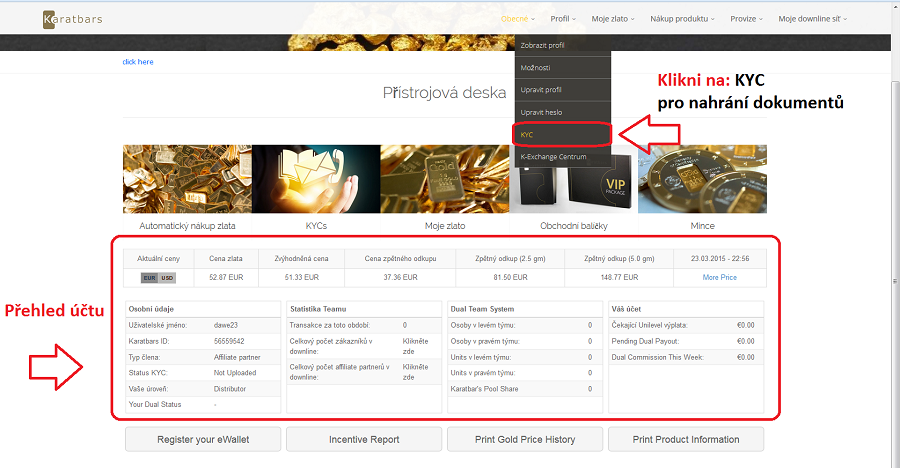This screenshot has width=900, height=468.
Task: Open the Mince coins thumbnail
Action: click(703, 179)
